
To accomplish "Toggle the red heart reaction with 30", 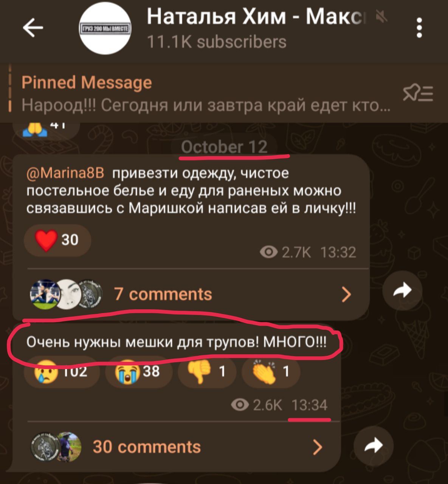I will point(57,240).
